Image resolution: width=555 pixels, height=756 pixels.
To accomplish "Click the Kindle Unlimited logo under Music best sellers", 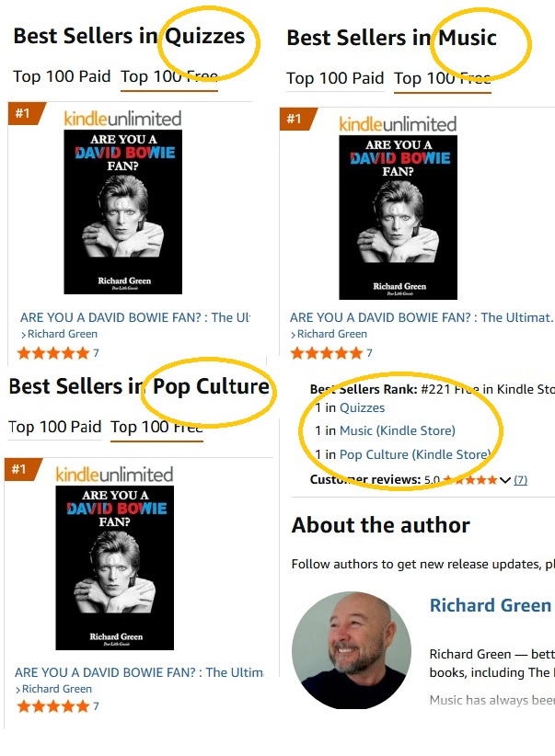I will tap(398, 123).
